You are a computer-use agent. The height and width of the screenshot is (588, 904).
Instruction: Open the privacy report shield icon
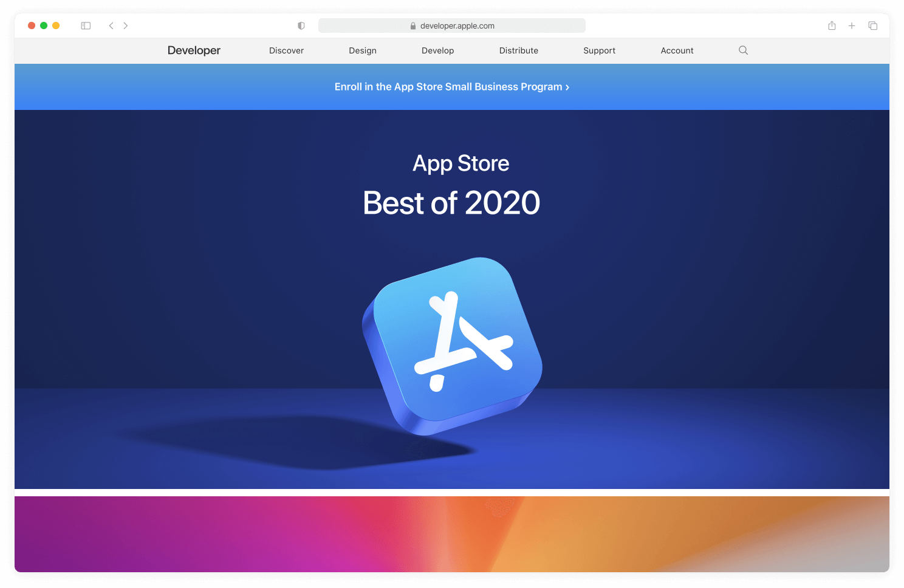click(x=301, y=26)
